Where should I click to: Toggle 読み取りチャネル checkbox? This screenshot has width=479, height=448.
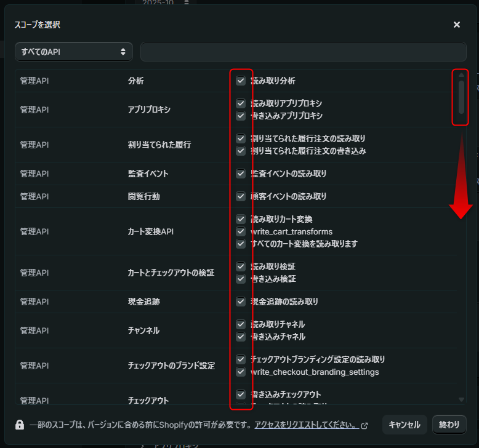click(x=241, y=324)
